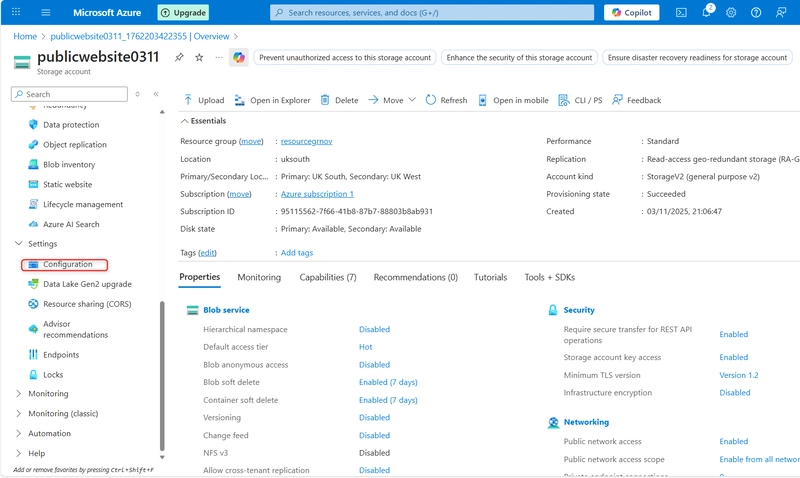Collapse the Essentials section

coord(184,120)
